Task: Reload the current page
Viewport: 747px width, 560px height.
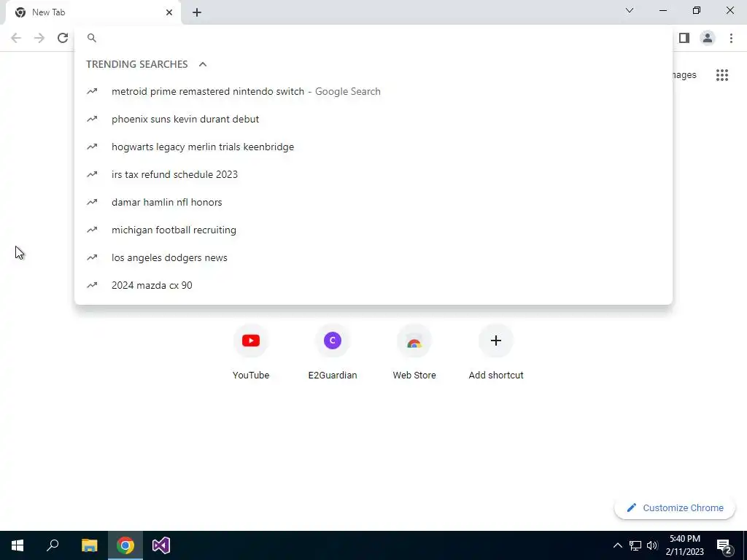Action: [63, 38]
